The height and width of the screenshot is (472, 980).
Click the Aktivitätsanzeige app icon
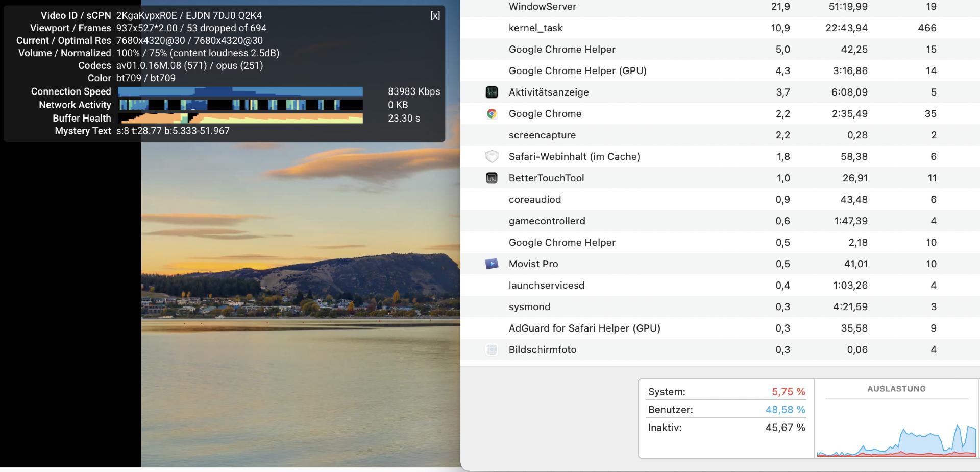coord(492,92)
